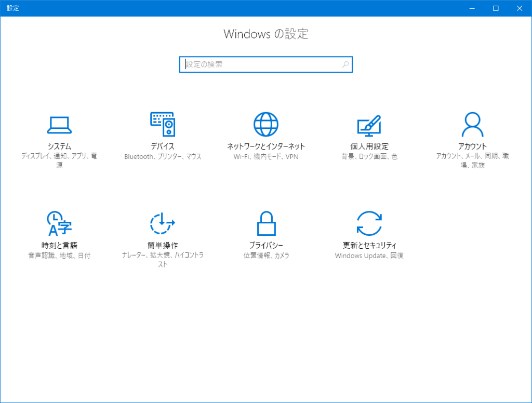Image resolution: width=532 pixels, height=403 pixels.
Task: Click the ネットワークとインターネット label
Action: coord(266,146)
